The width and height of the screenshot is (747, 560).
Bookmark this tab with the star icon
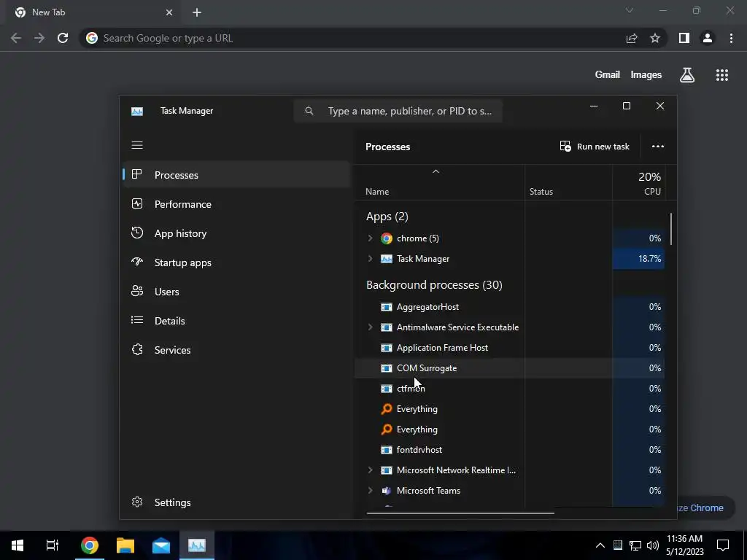pos(655,38)
